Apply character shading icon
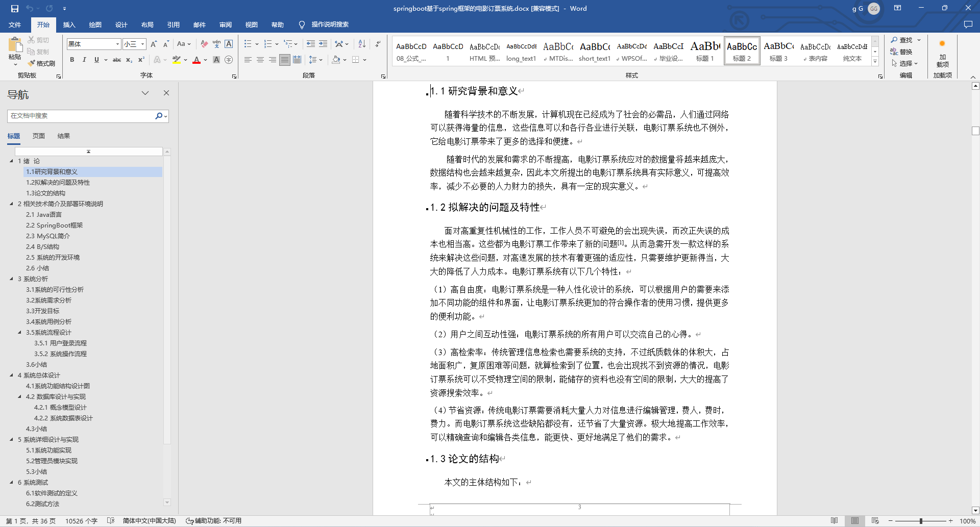980x527 pixels. [x=216, y=60]
